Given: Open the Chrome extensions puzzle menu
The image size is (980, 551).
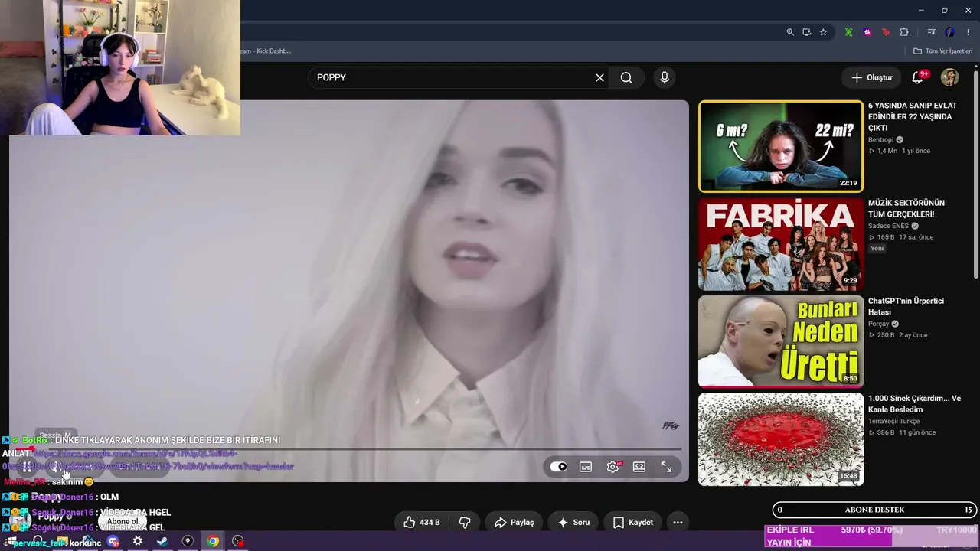Looking at the screenshot, I should (x=904, y=32).
